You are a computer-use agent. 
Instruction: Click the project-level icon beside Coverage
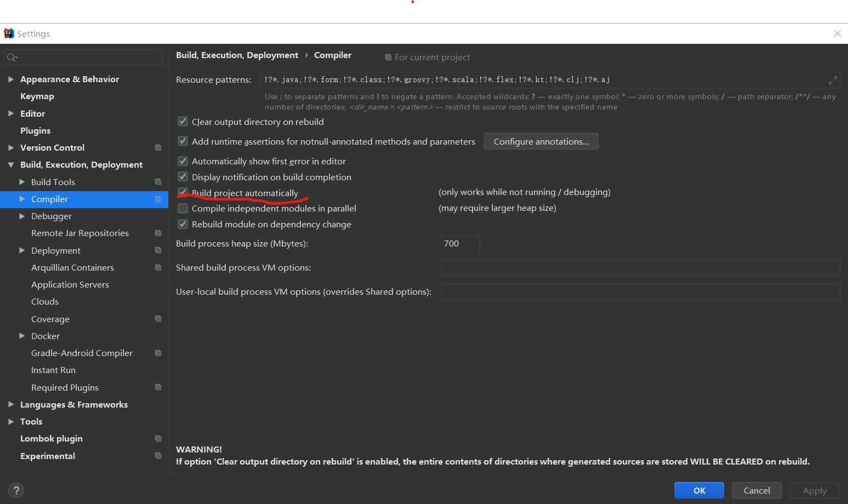(158, 319)
